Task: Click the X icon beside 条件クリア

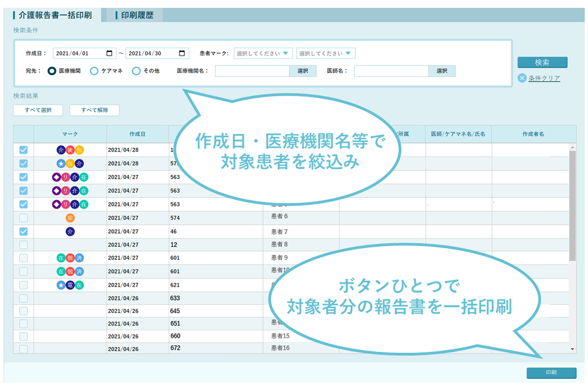Action: click(522, 78)
